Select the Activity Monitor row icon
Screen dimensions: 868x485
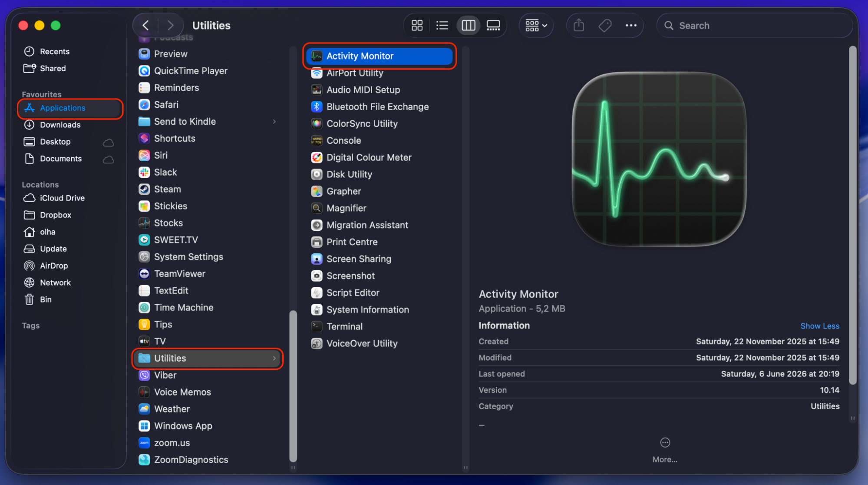click(x=317, y=56)
